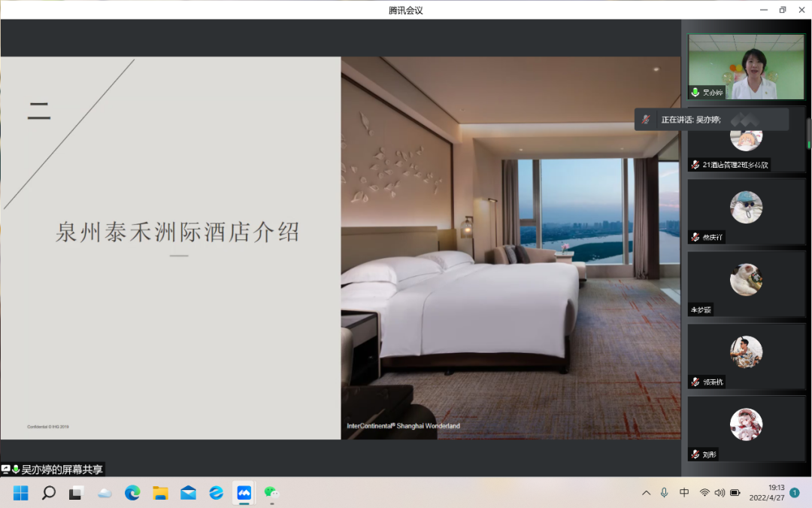Image resolution: width=812 pixels, height=508 pixels.
Task: Open Task View on the taskbar
Action: tap(76, 492)
